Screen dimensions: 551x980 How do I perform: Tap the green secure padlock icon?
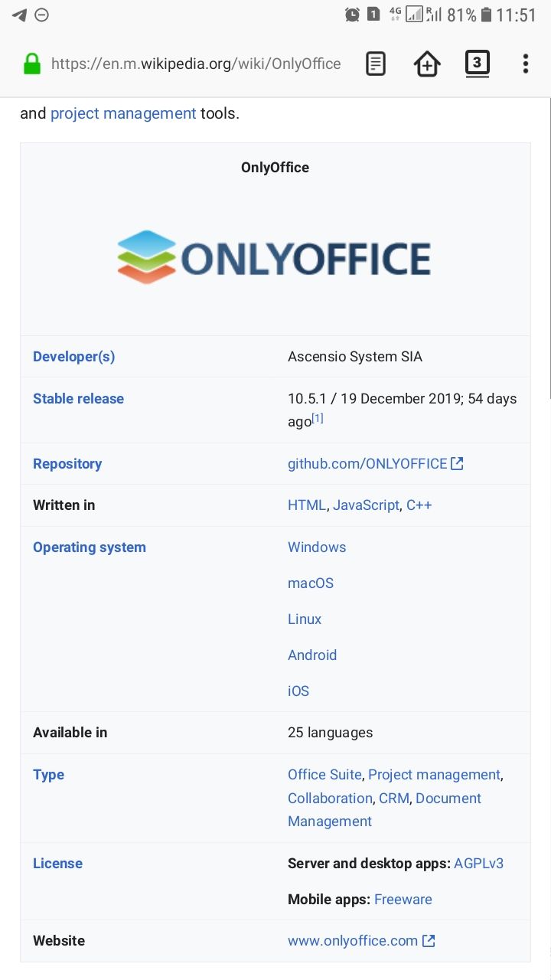click(31, 64)
